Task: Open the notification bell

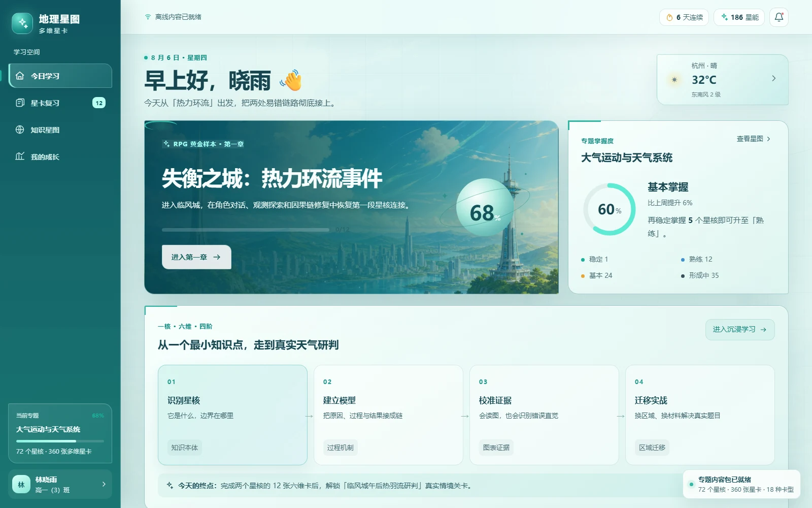Action: (x=779, y=17)
